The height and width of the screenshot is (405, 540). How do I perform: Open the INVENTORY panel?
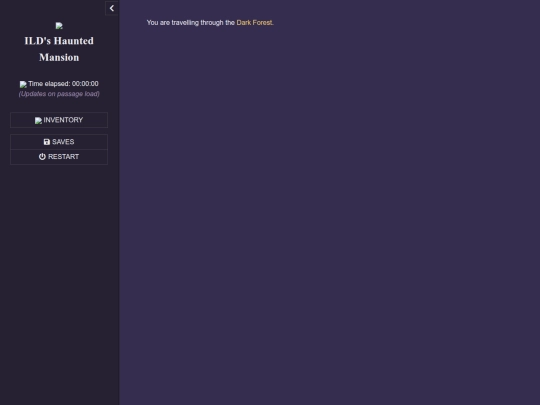point(59,120)
